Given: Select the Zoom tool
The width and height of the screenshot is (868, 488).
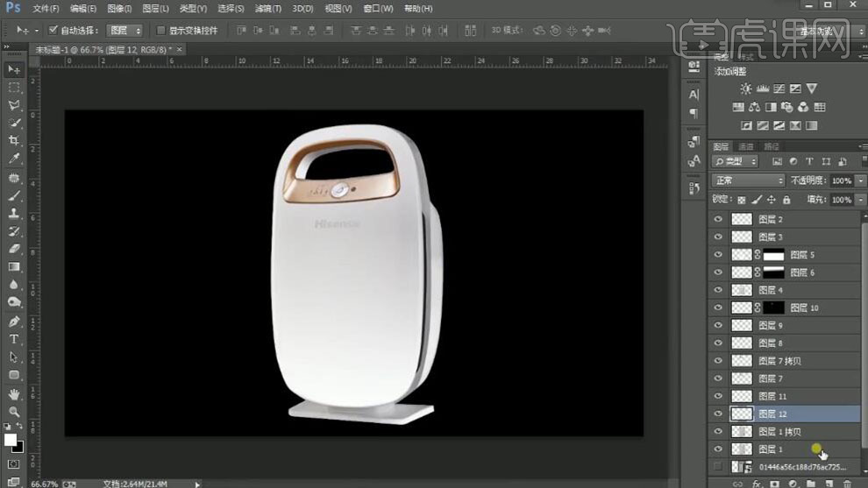Looking at the screenshot, I should point(14,412).
